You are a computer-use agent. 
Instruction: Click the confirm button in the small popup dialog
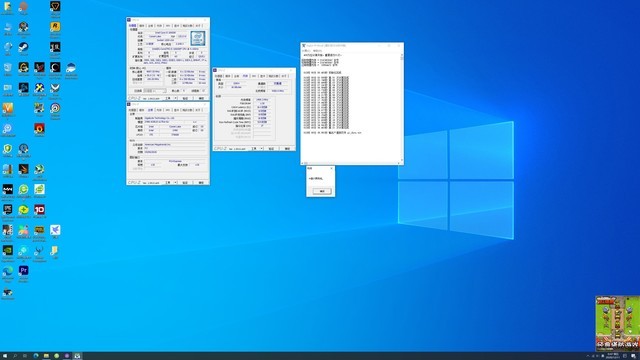(322, 191)
